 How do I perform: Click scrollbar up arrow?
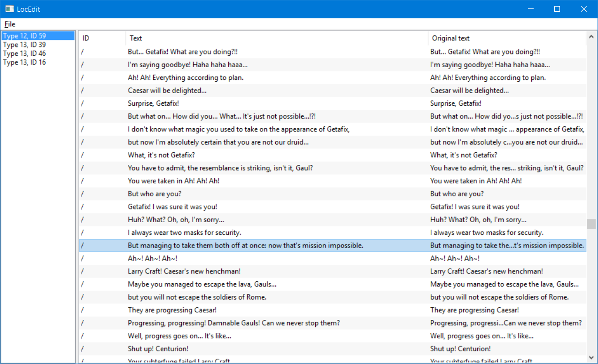click(x=591, y=36)
